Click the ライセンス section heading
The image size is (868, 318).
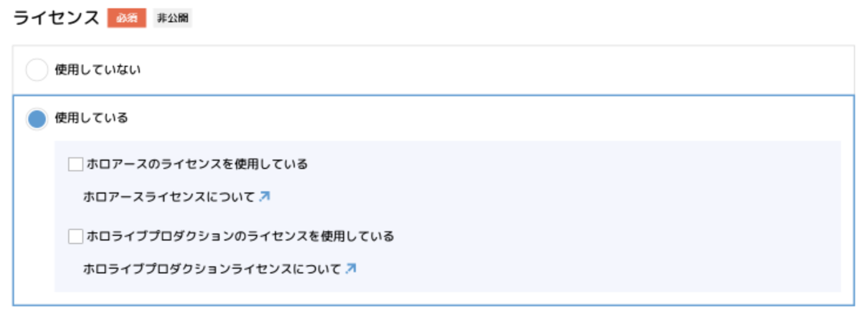pyautogui.click(x=56, y=18)
